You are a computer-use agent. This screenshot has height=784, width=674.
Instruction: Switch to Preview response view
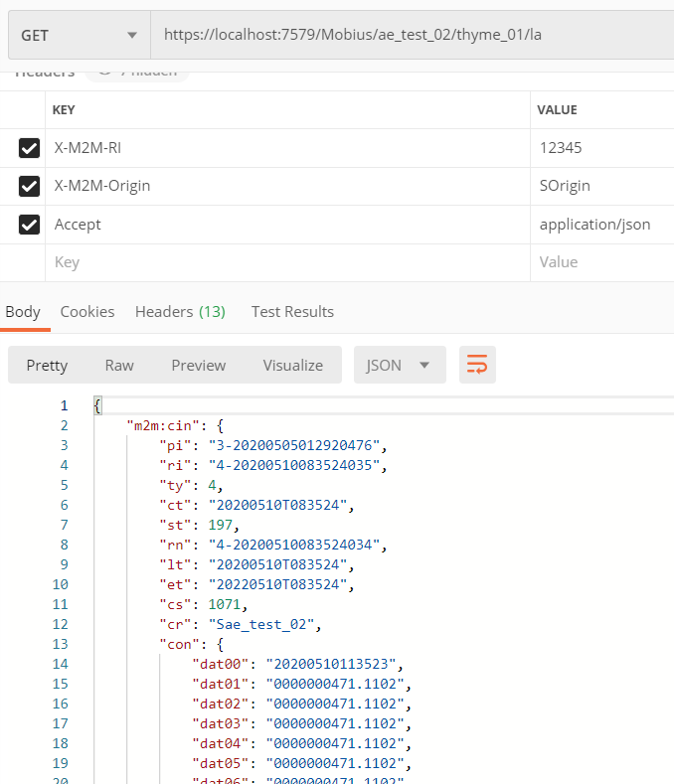(x=199, y=365)
